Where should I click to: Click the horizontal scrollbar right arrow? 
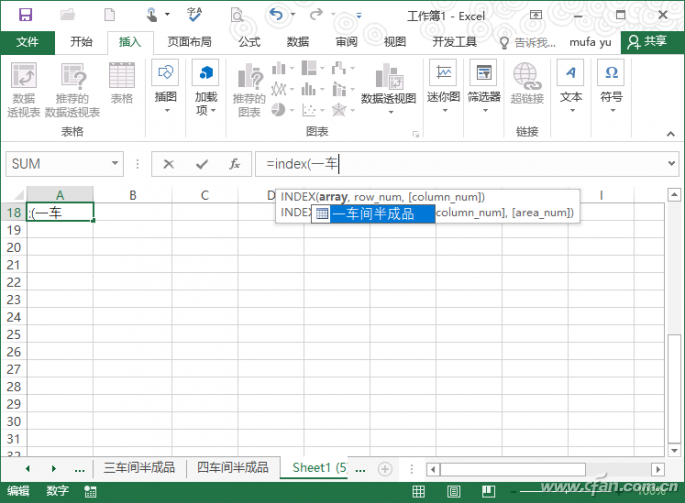coord(657,469)
